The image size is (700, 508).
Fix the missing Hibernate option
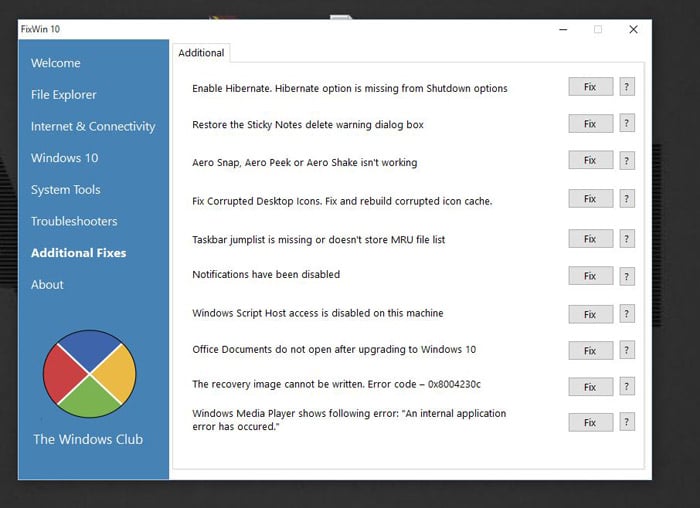coord(591,87)
